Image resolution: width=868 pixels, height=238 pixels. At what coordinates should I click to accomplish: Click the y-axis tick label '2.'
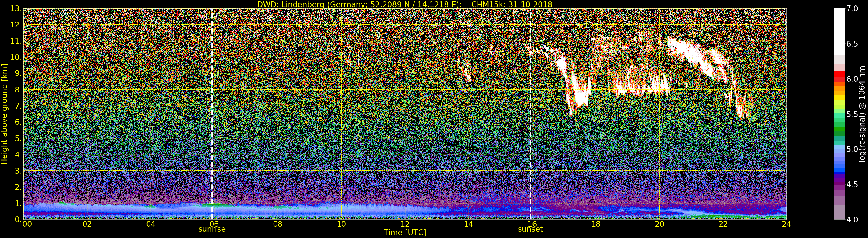point(18,187)
